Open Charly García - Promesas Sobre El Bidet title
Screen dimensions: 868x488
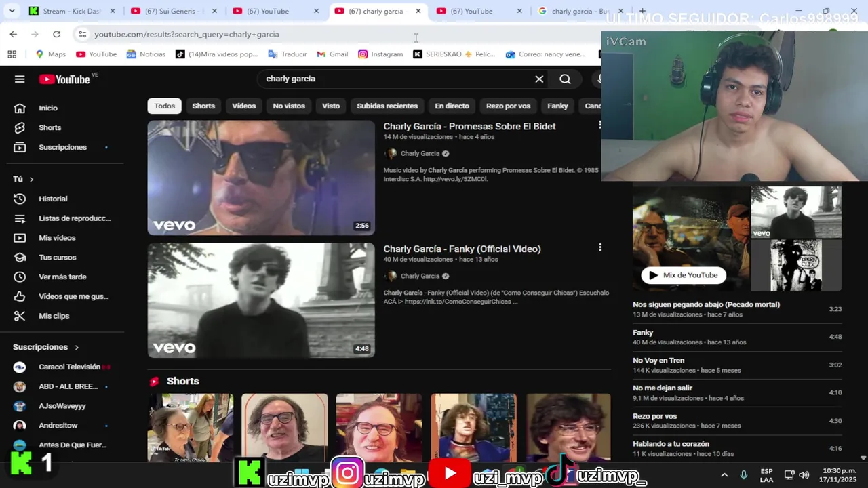469,127
